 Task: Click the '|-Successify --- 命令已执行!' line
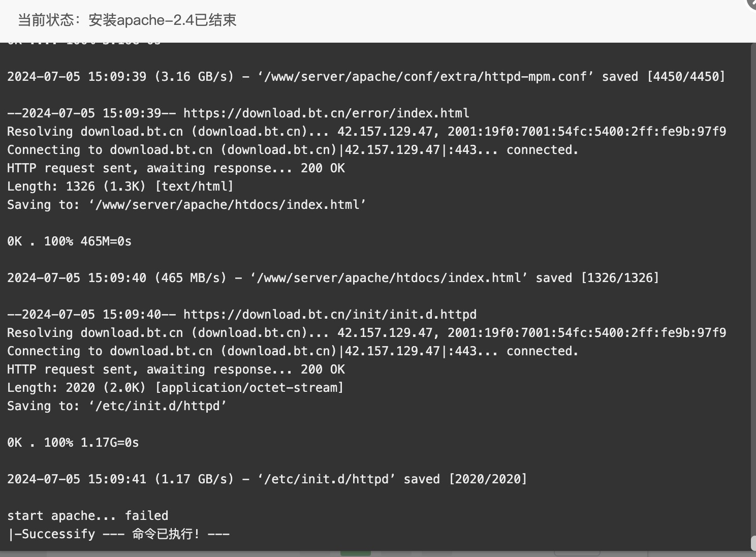tap(118, 534)
